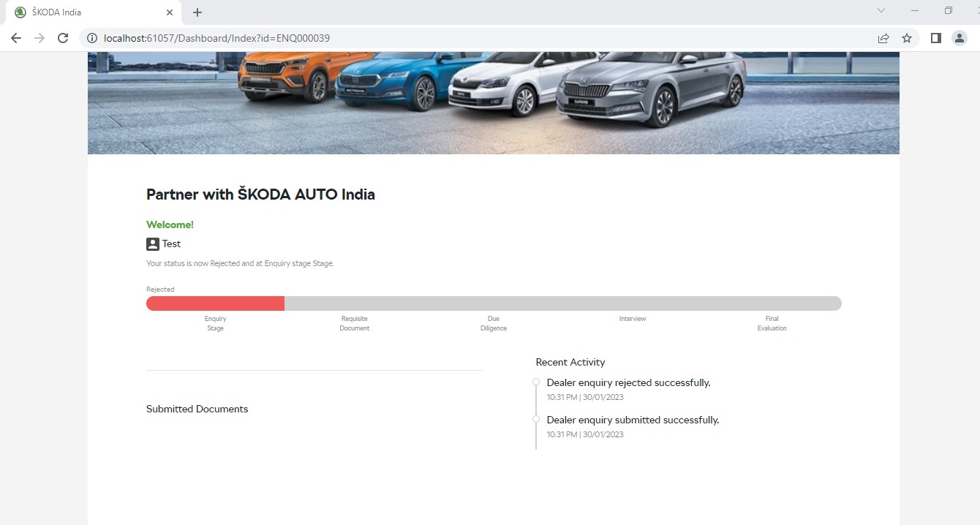980x525 pixels.
Task: Click the Recent Activity heading
Action: (x=570, y=362)
